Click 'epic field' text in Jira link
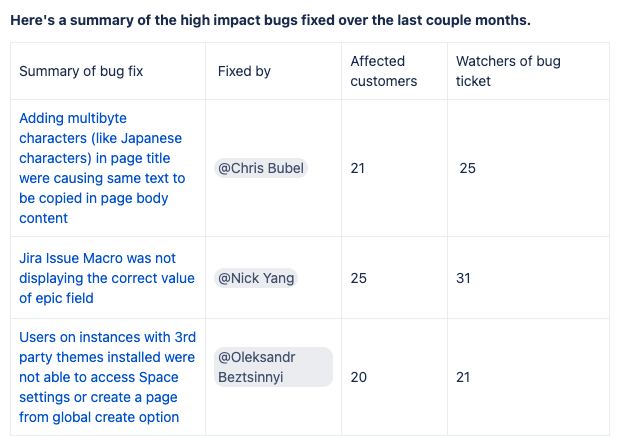Image resolution: width=631 pixels, height=436 pixels. click(x=71, y=298)
